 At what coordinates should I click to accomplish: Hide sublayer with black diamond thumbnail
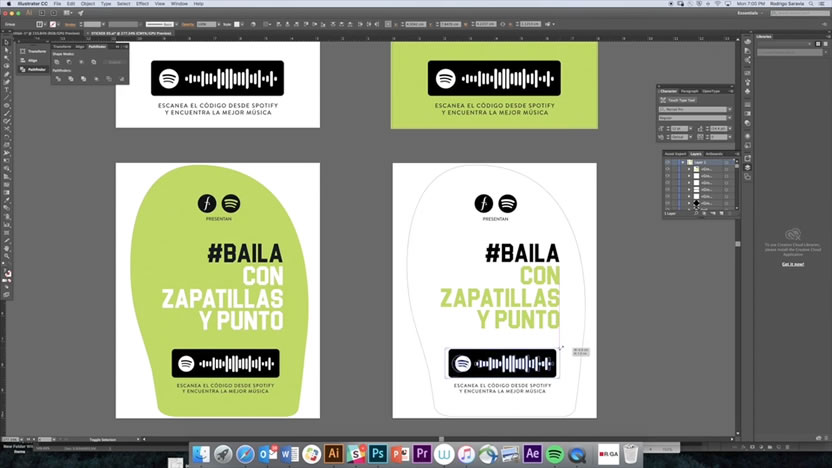coord(668,203)
